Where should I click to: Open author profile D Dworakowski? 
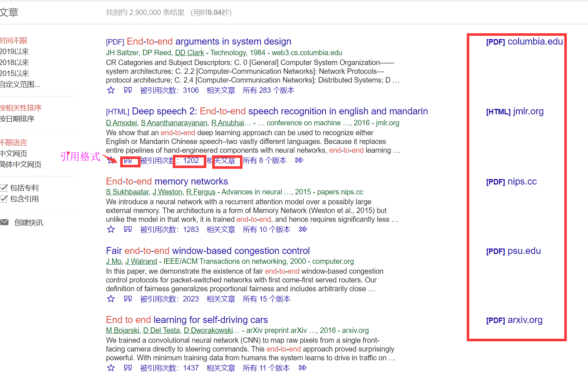(209, 330)
